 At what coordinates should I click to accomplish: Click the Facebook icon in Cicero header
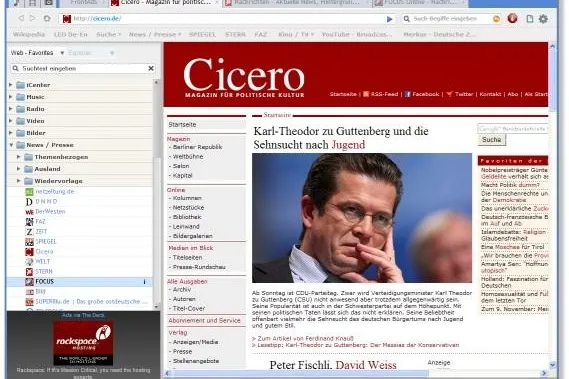point(408,94)
